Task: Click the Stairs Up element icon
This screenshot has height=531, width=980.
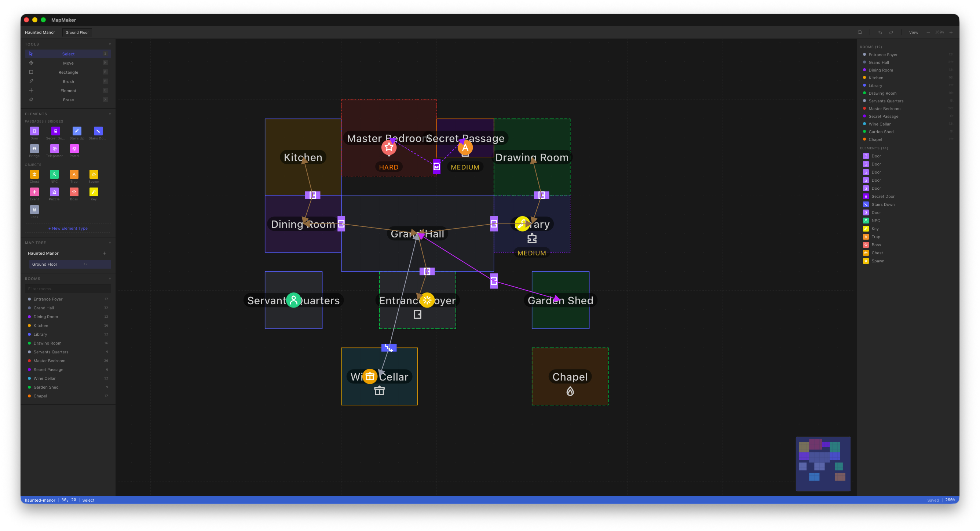Action: click(x=77, y=131)
